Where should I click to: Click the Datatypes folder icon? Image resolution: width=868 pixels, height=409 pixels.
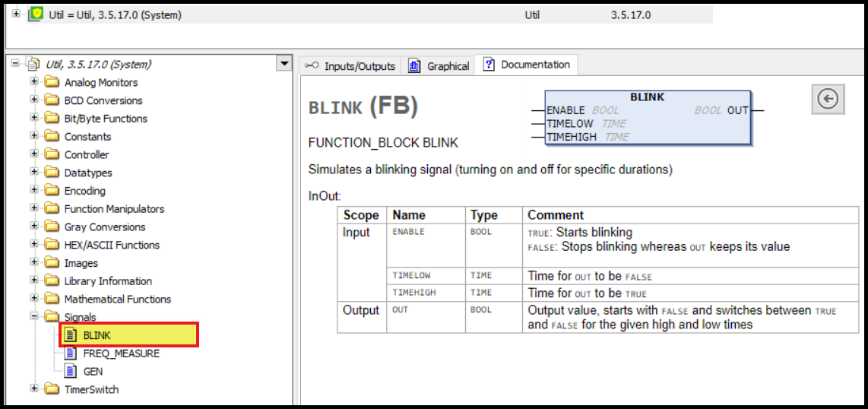[52, 173]
